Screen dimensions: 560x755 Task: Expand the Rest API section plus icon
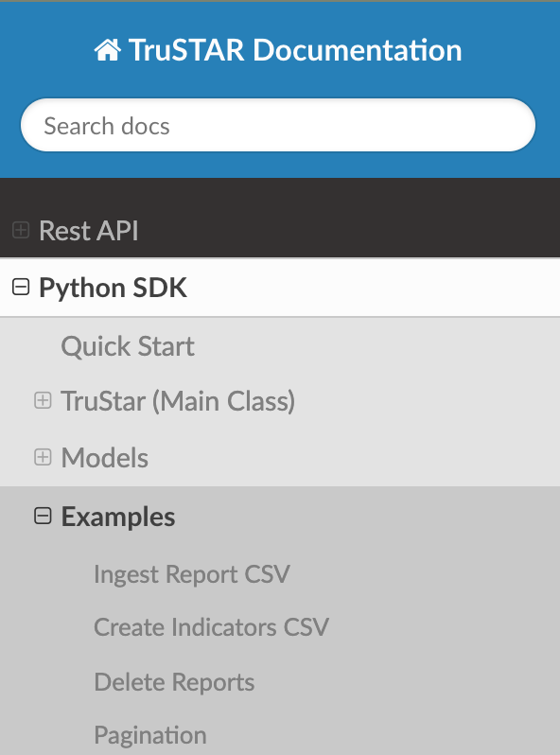pyautogui.click(x=21, y=230)
